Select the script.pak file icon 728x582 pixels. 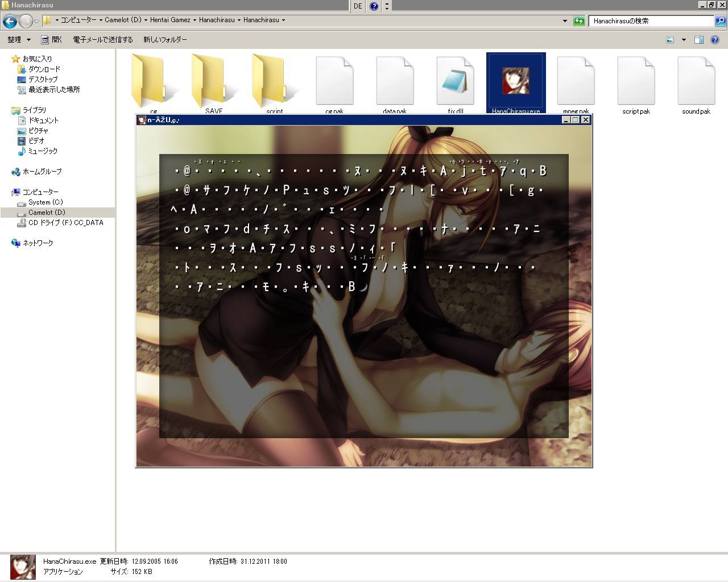pos(636,80)
